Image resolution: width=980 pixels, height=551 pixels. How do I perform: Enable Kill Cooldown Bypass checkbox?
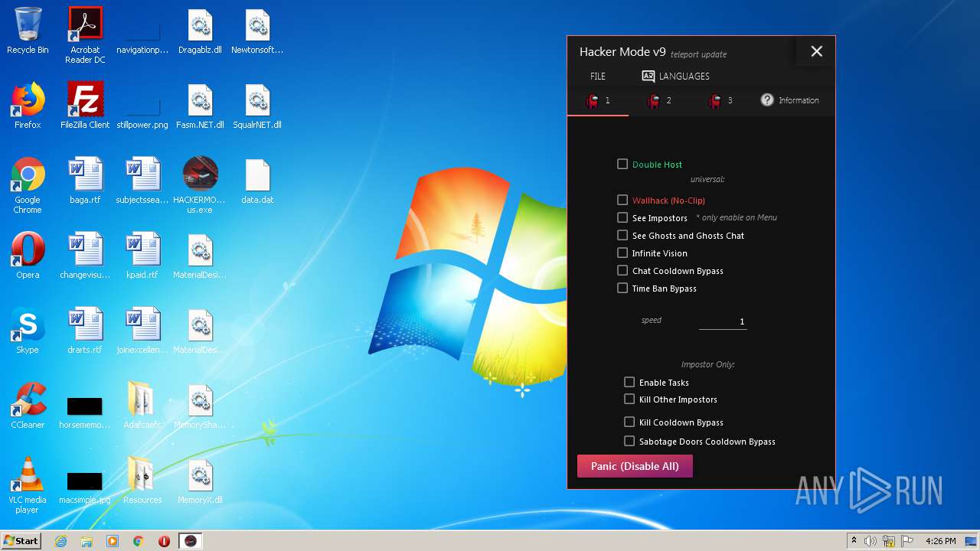coord(629,422)
